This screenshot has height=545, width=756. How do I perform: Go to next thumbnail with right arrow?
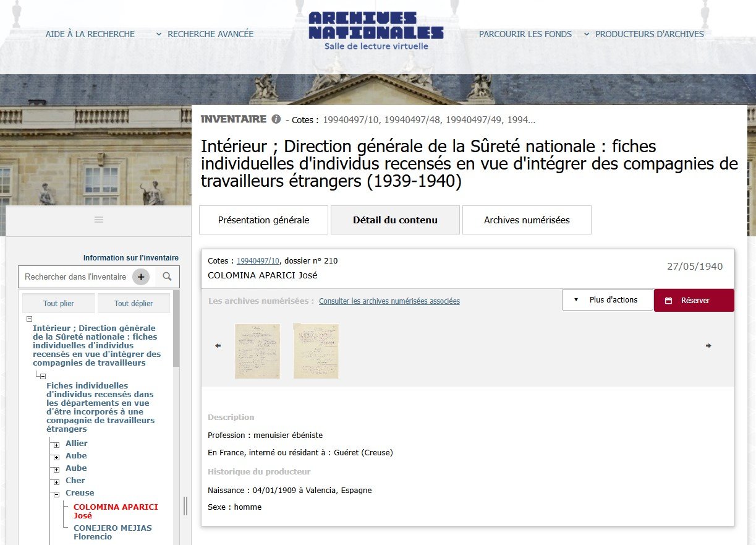(708, 346)
